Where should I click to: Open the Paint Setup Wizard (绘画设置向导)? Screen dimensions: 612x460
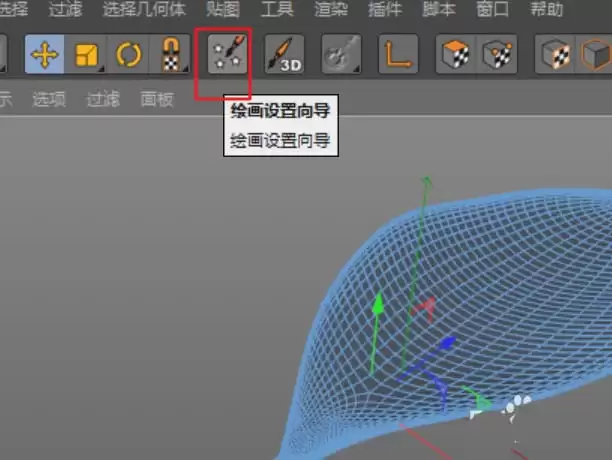pos(224,57)
